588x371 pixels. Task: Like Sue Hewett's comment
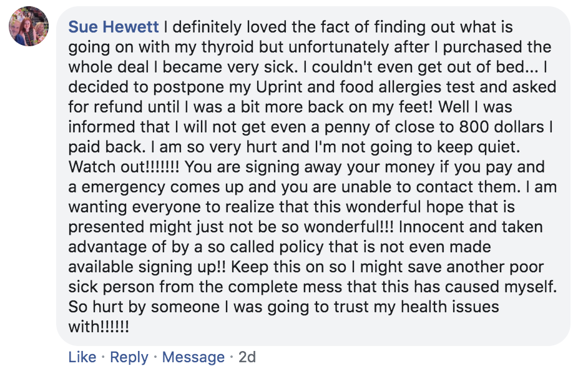[x=82, y=357]
